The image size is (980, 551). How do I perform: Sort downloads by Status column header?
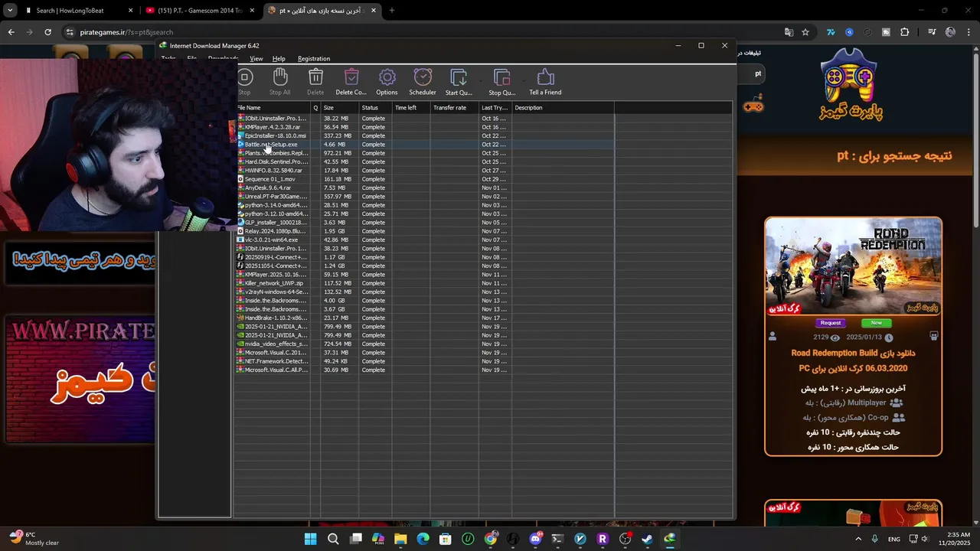[x=375, y=108]
